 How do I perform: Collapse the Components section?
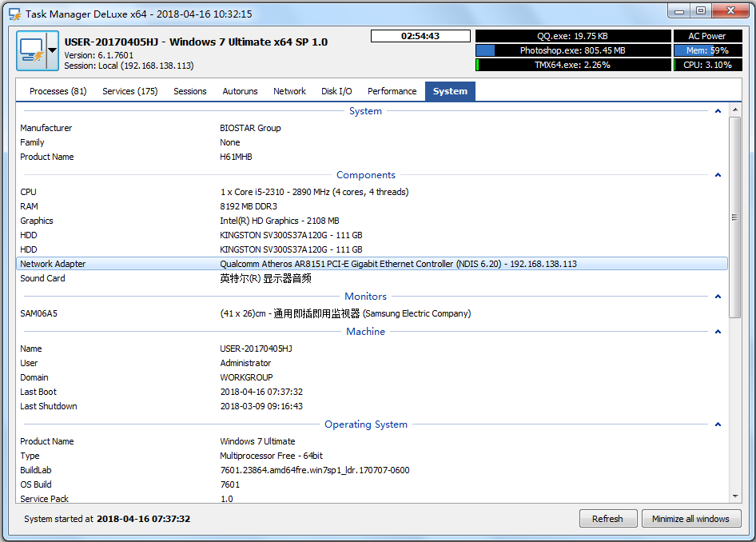[x=718, y=175]
